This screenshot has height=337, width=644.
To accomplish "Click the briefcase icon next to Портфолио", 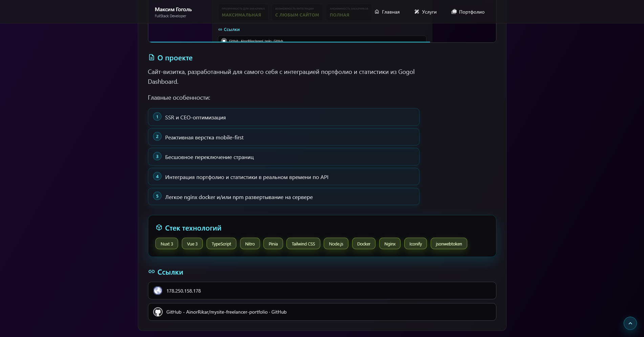I will coord(454,12).
